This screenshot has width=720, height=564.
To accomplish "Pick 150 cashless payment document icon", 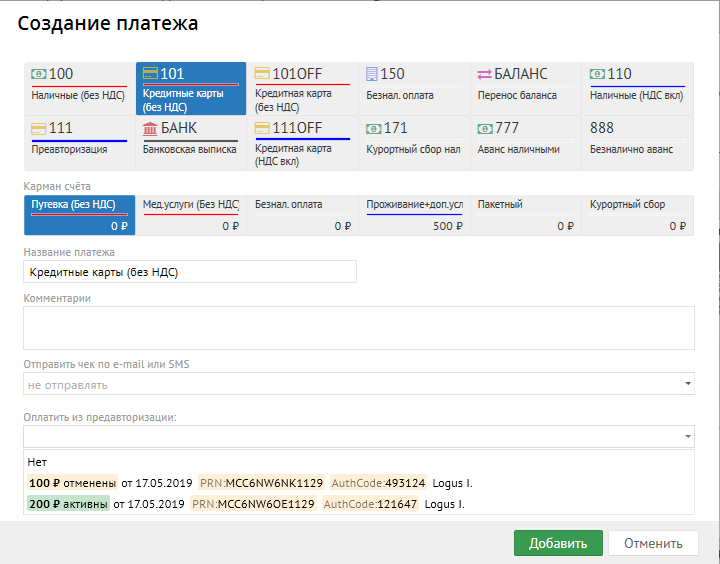I will (x=372, y=74).
